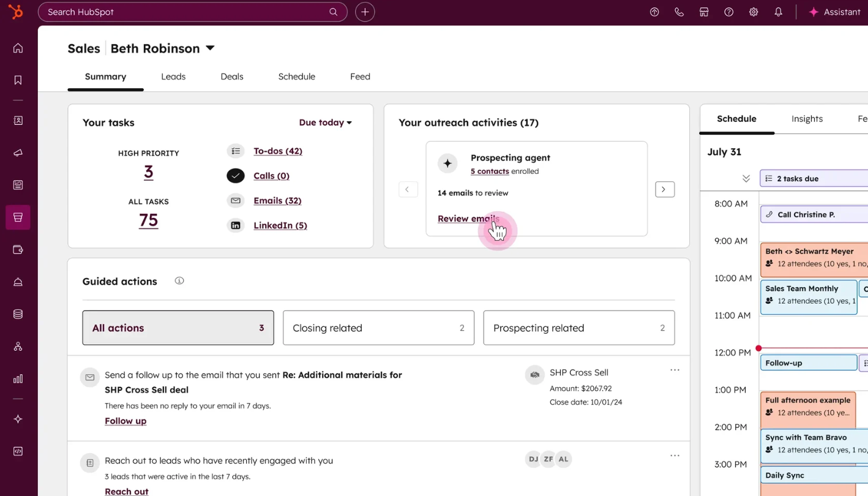The image size is (868, 496).
Task: Open the Sales Team Monthly event
Action: (x=809, y=297)
